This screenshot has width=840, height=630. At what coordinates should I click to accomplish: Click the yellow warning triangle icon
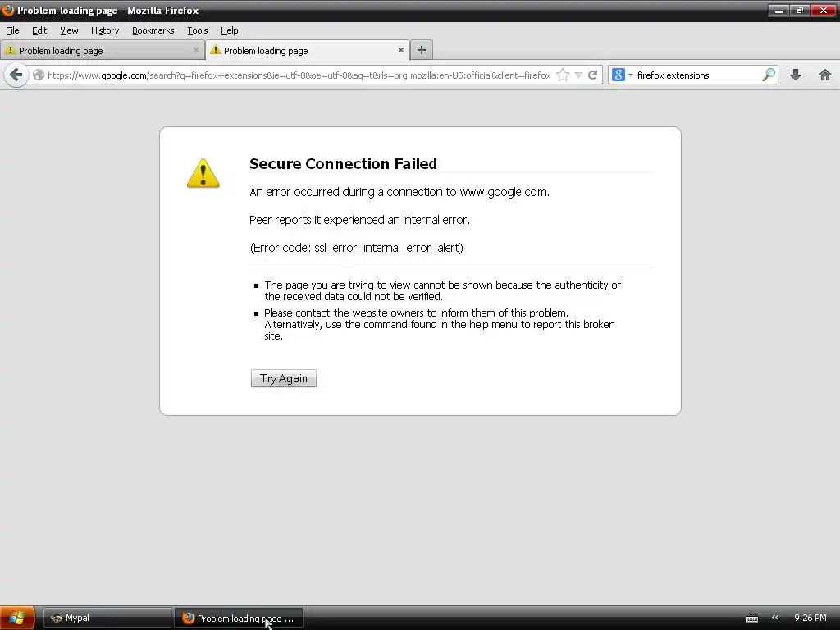pos(203,173)
